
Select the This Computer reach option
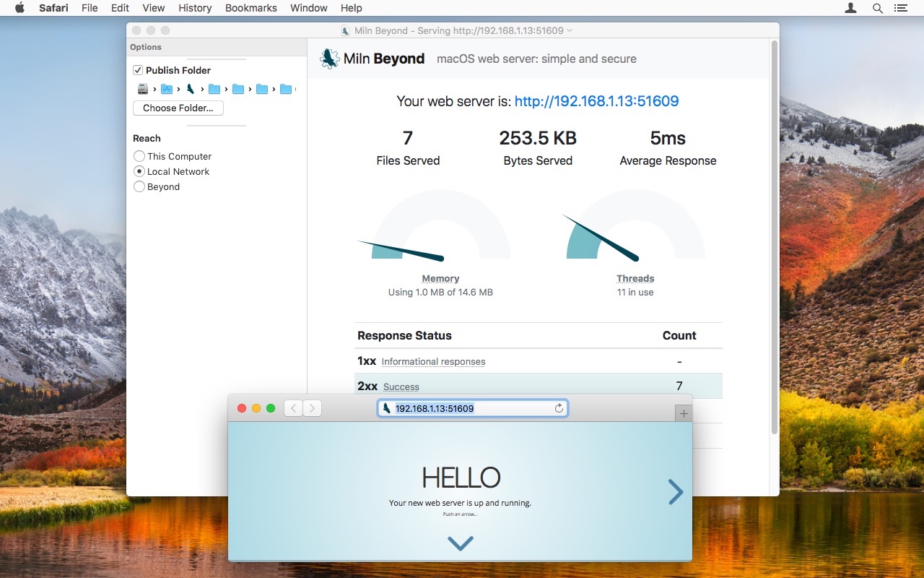click(139, 156)
